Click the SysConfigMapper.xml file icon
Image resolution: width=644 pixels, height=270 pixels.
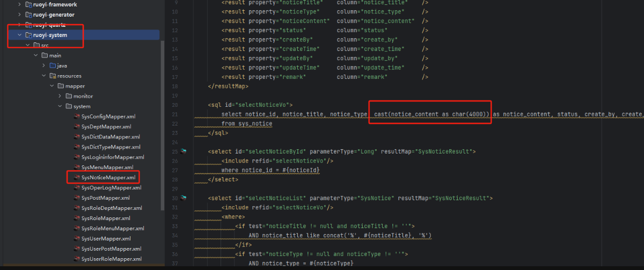76,116
